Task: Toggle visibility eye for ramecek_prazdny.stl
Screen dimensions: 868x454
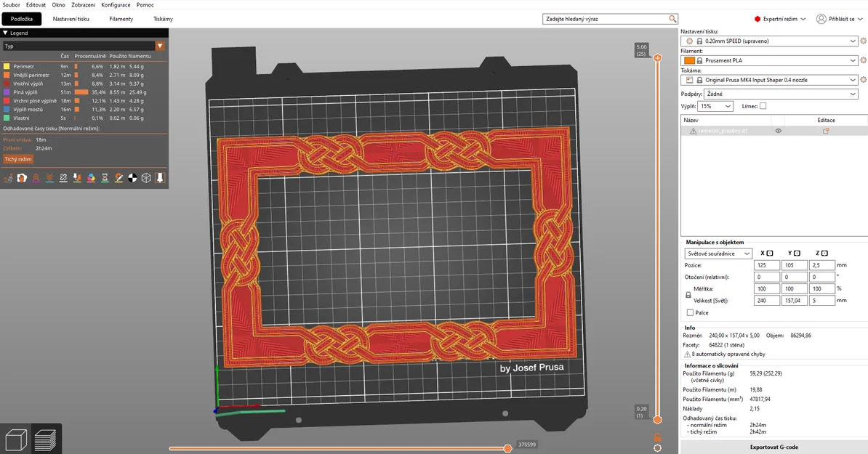Action: [779, 131]
